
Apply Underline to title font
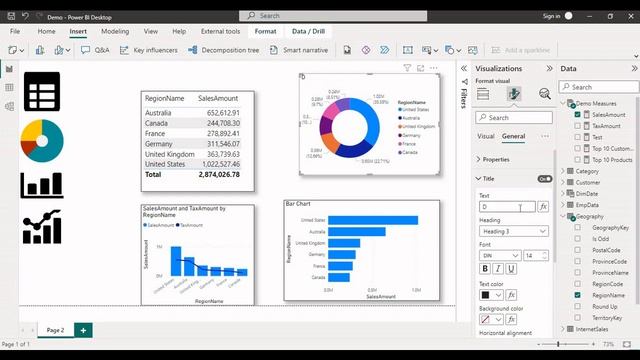click(x=511, y=269)
